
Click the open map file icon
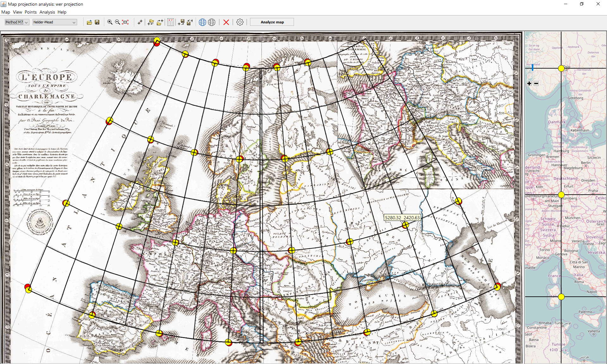pos(89,22)
